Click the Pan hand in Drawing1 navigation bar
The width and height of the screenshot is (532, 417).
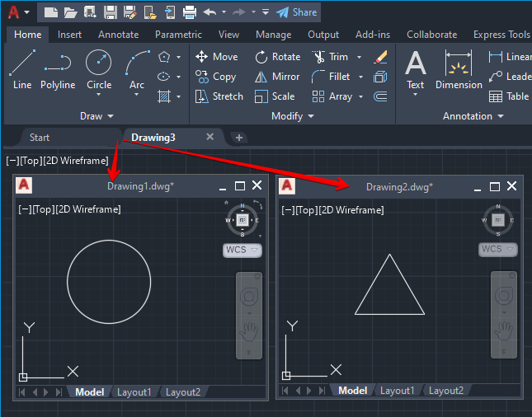tap(249, 331)
